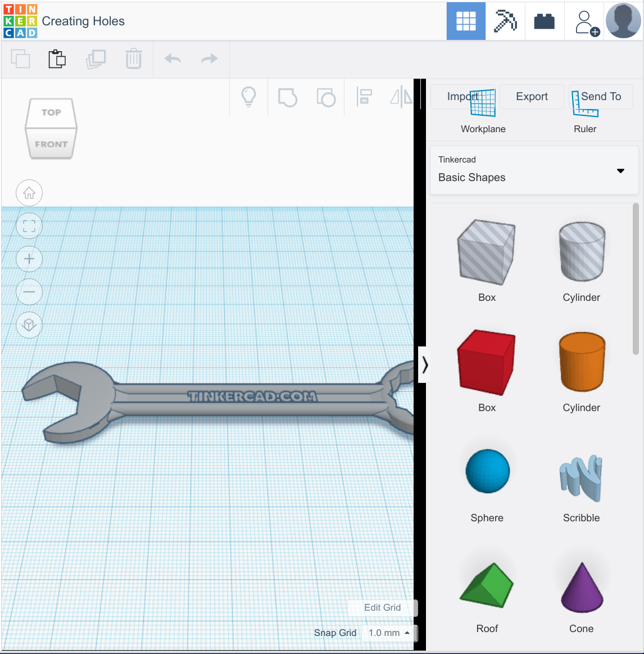The width and height of the screenshot is (644, 654).
Task: Redo the last action
Action: [x=209, y=59]
